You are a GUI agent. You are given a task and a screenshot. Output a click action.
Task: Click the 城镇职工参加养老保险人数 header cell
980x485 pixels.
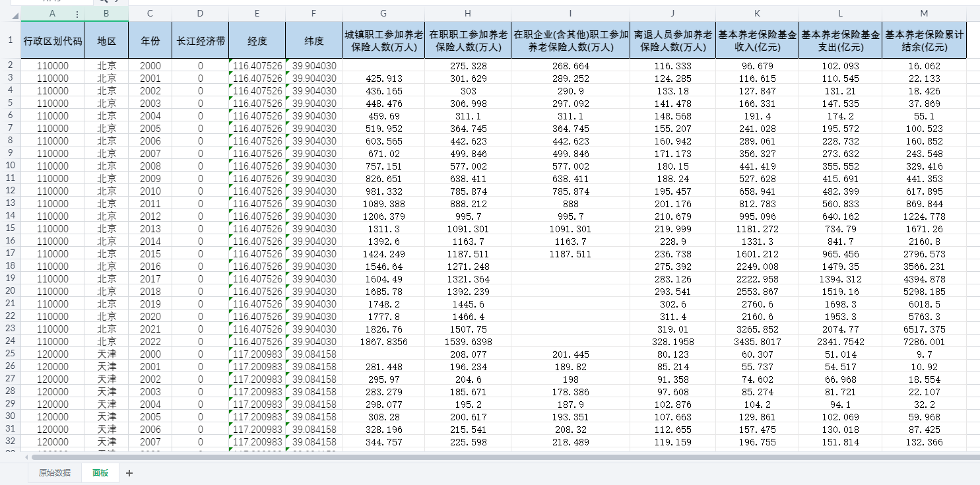click(x=384, y=40)
